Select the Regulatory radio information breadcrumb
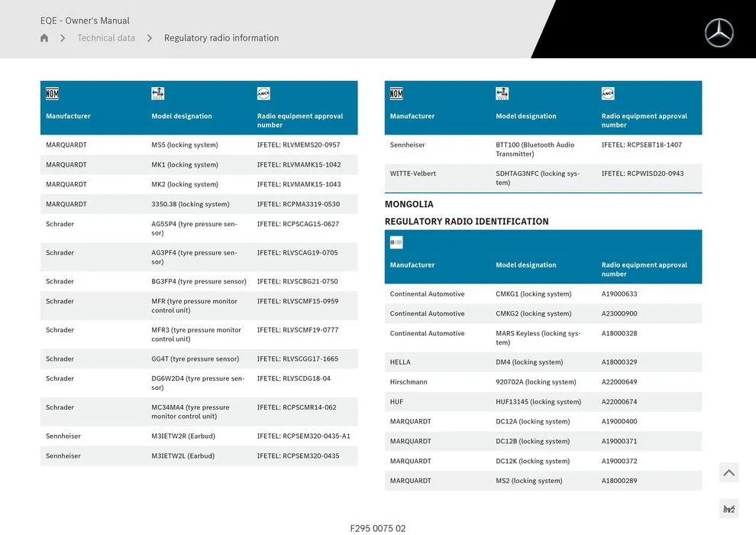The image size is (756, 535). click(x=221, y=38)
